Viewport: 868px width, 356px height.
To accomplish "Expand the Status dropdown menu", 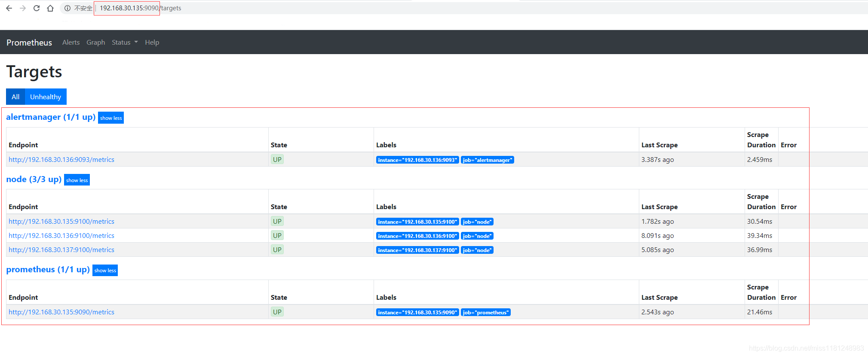I will pyautogui.click(x=125, y=43).
